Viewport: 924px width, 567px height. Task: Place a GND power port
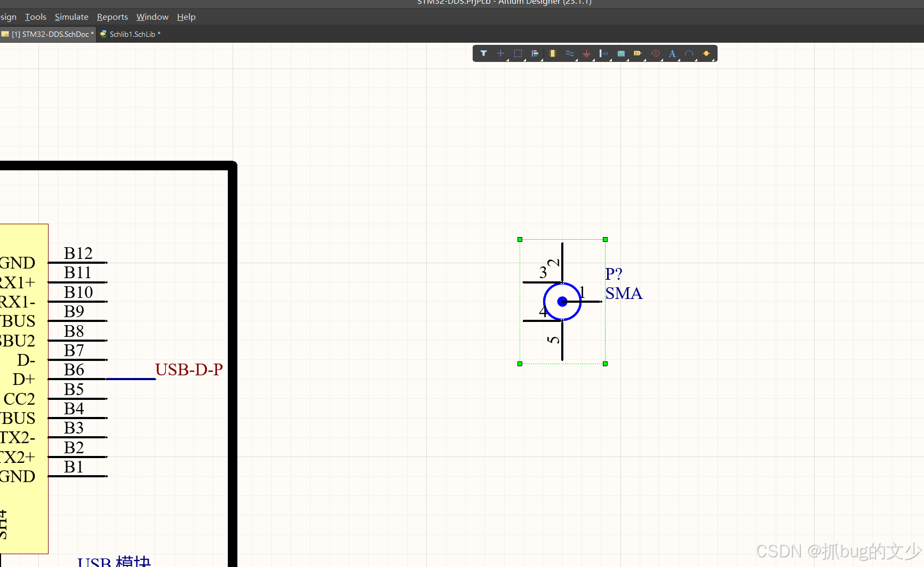[x=586, y=53]
